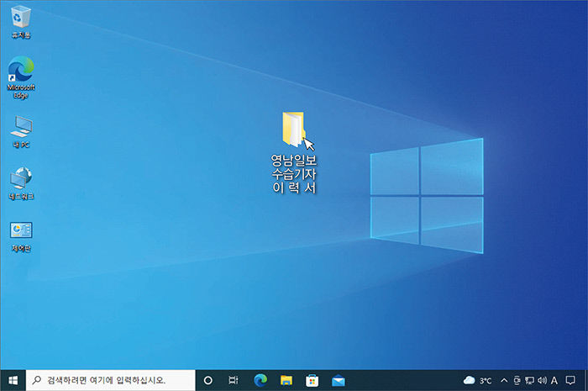Select the 네트워크 network desktop icon
The height and width of the screenshot is (391, 588).
(21, 183)
